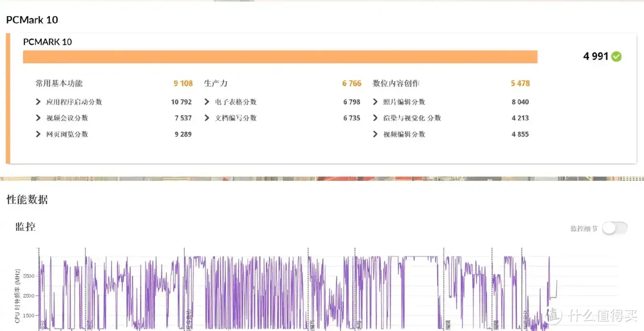Select the 5 478 content creation score

[x=521, y=83]
